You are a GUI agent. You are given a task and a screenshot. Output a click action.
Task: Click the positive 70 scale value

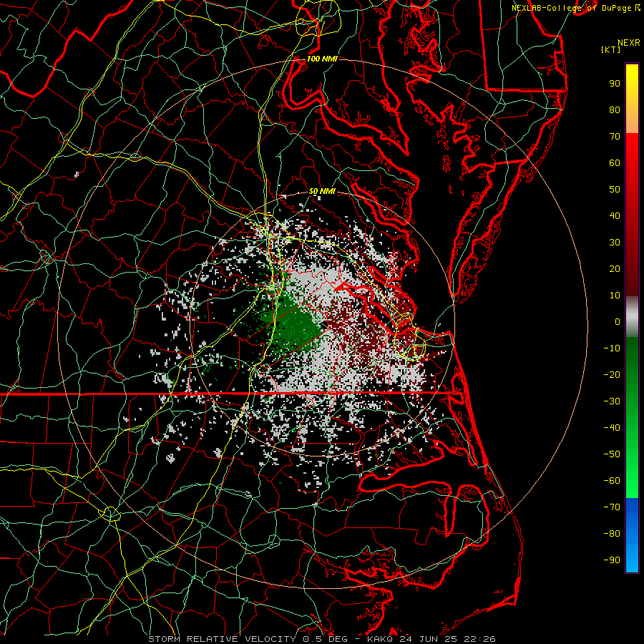coord(615,137)
